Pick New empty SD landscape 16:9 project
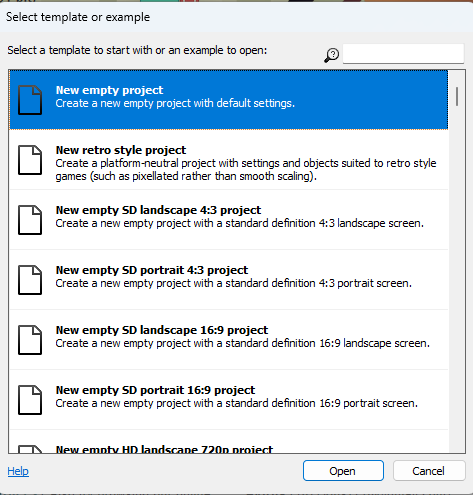The width and height of the screenshot is (473, 495). coord(229,340)
